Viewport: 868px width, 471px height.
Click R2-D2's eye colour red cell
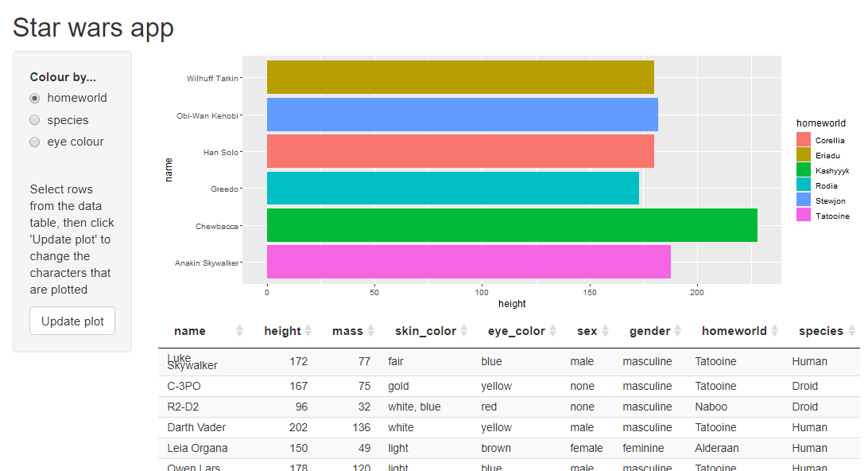[489, 407]
